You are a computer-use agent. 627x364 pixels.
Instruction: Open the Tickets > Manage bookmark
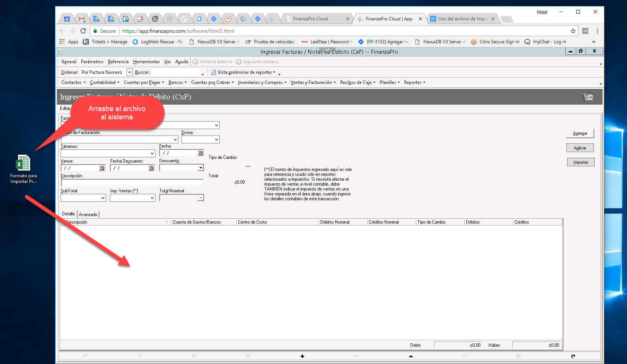[x=105, y=42]
